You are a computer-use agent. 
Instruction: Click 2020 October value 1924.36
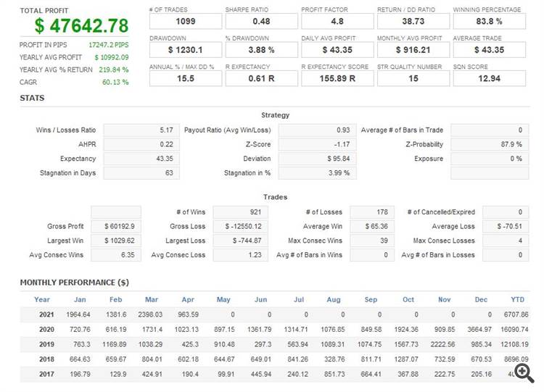click(x=406, y=329)
